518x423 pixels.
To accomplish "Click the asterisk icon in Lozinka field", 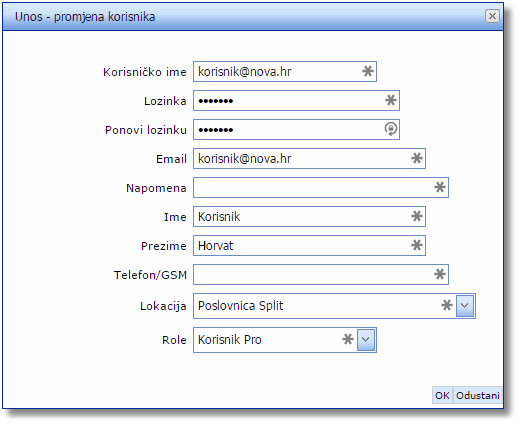I will point(391,100).
